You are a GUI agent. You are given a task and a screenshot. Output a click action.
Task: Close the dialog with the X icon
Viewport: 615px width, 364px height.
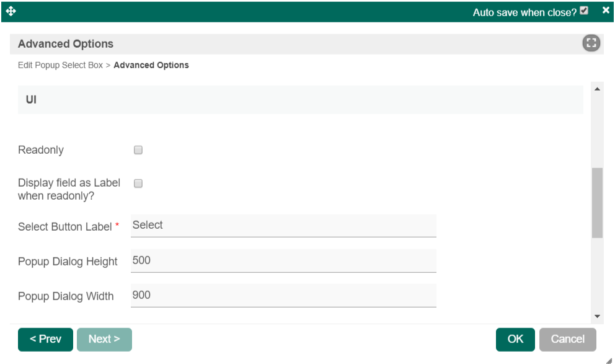(x=606, y=11)
